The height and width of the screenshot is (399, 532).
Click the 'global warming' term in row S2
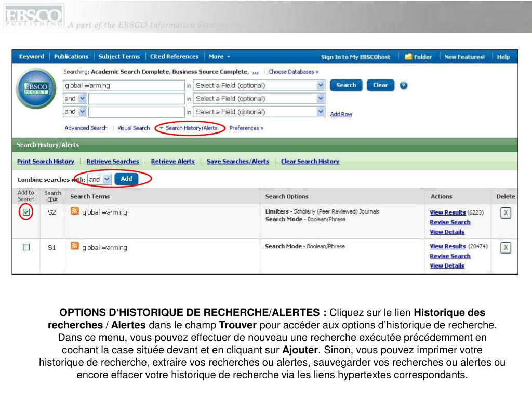(x=104, y=212)
